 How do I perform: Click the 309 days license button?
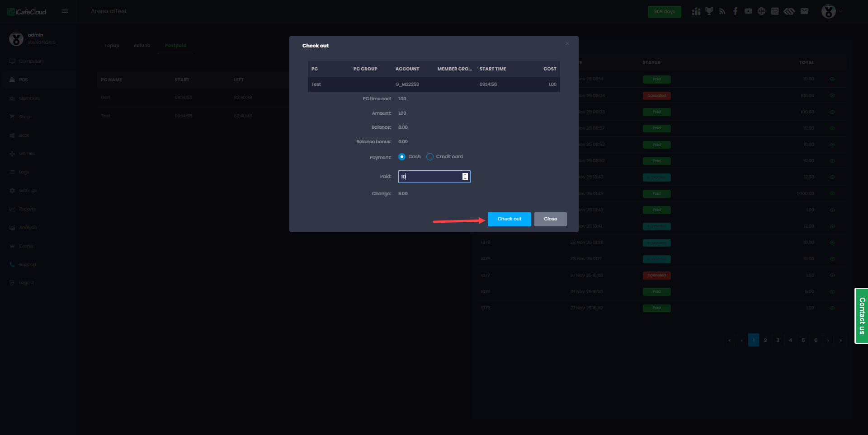pyautogui.click(x=665, y=12)
